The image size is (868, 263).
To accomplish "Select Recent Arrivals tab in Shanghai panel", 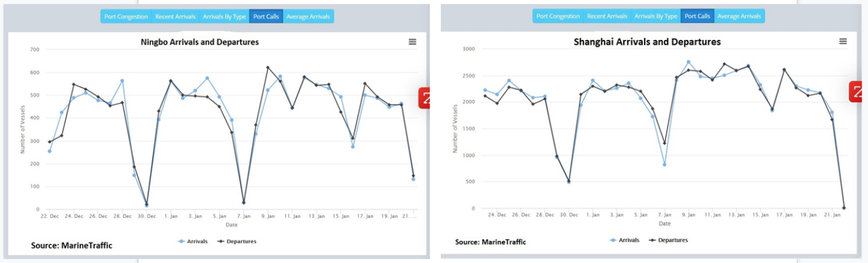I will tap(606, 16).
